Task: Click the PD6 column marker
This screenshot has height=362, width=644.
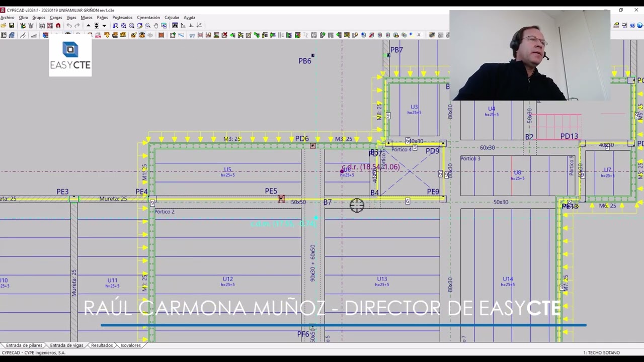Action: pyautogui.click(x=312, y=146)
